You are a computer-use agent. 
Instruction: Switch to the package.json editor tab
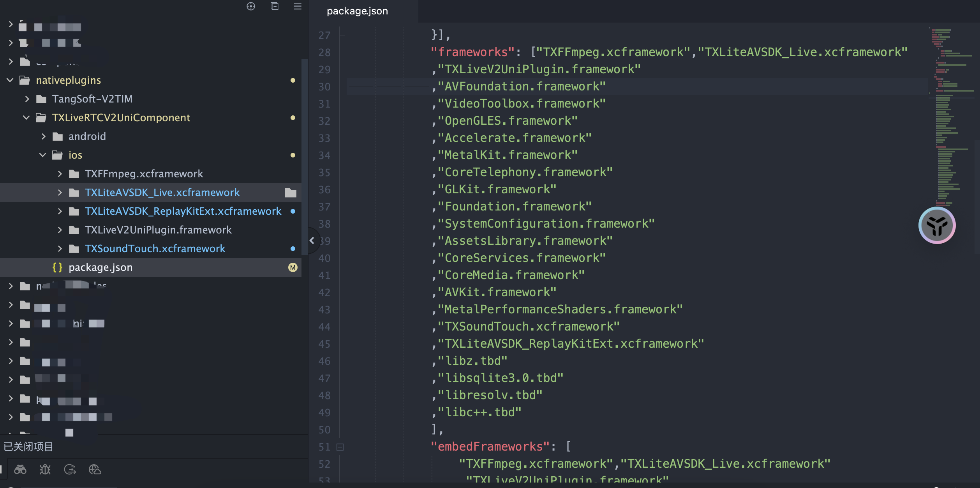coord(357,11)
